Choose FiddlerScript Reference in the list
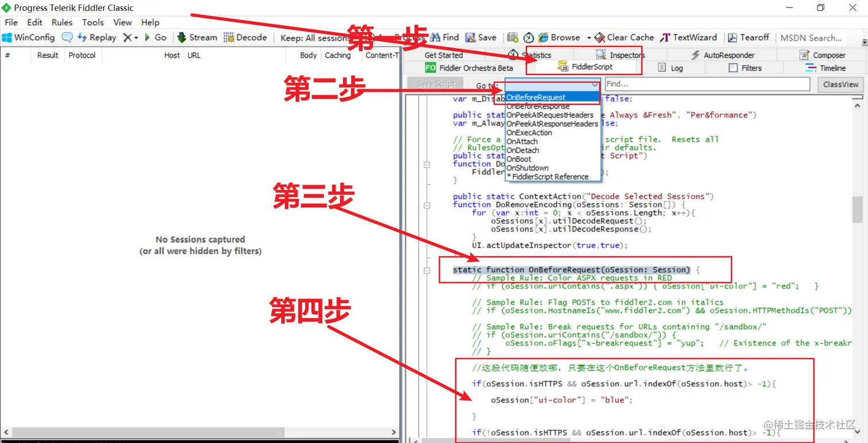The image size is (868, 443). [552, 177]
